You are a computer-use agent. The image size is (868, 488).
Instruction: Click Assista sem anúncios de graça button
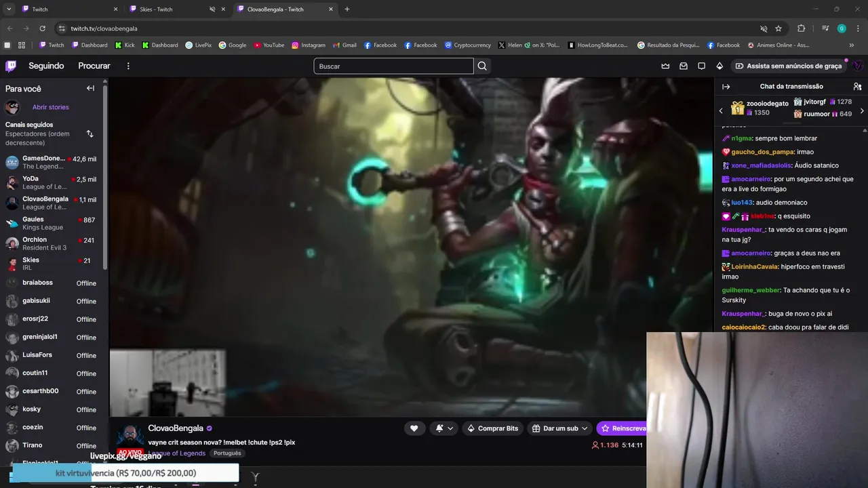click(x=789, y=66)
